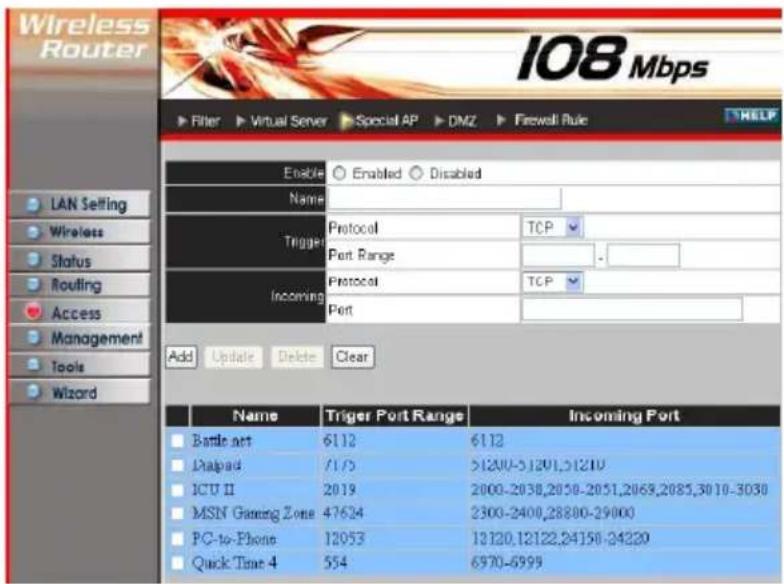Switch to the Firewall Rule tab
The width and height of the screenshot is (784, 584).
click(x=542, y=120)
